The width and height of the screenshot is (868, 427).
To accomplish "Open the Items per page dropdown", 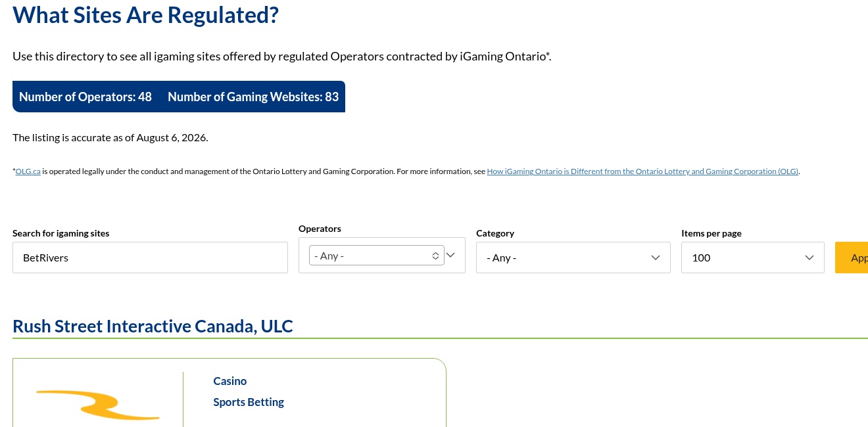I will pos(753,258).
